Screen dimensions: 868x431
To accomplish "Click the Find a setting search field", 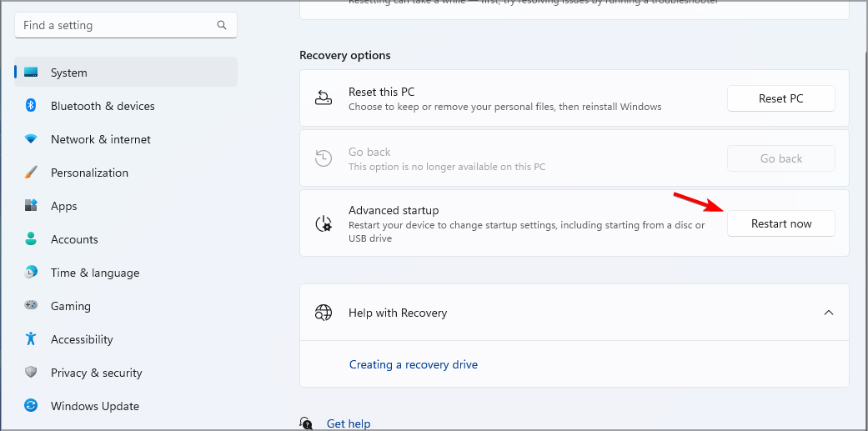I will click(117, 25).
